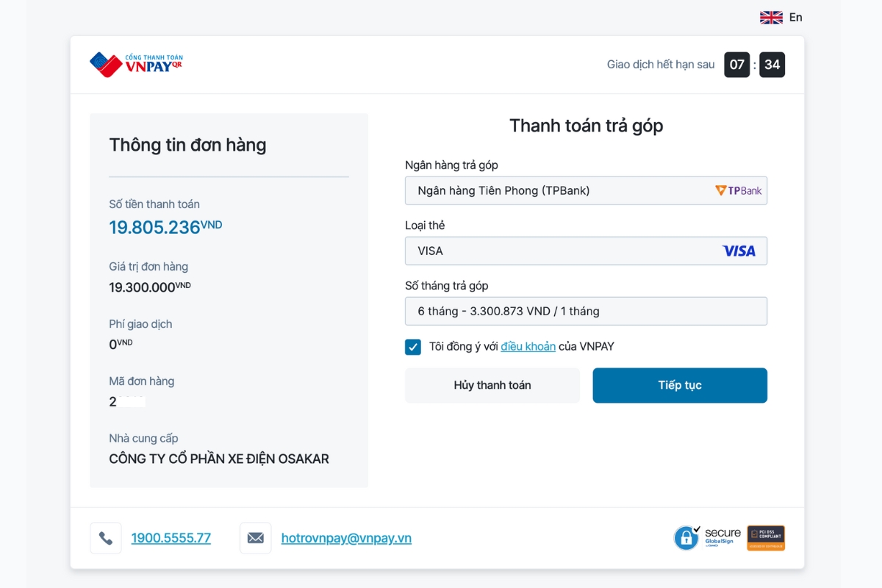Click the TPBank logo in bank field
Screen dimensions: 882x588
point(739,190)
